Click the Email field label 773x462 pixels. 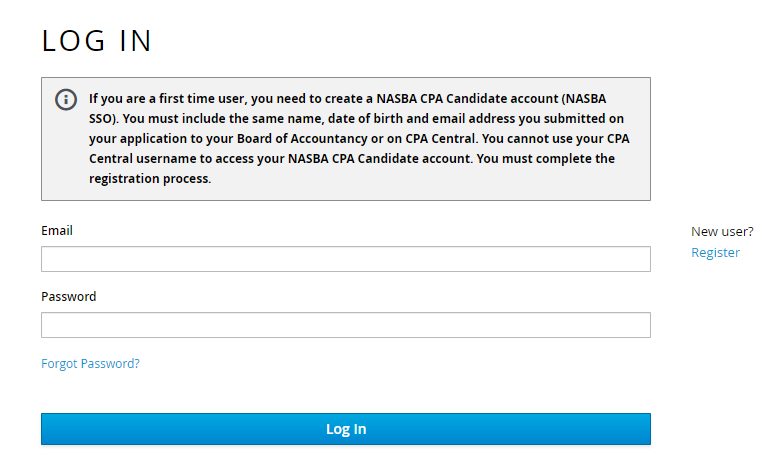[x=57, y=231]
